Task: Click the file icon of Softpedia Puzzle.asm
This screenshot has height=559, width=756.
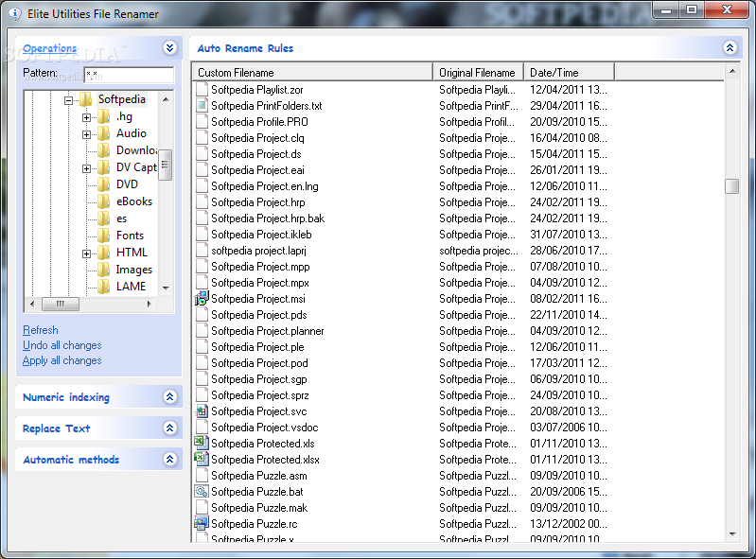Action: (x=202, y=475)
